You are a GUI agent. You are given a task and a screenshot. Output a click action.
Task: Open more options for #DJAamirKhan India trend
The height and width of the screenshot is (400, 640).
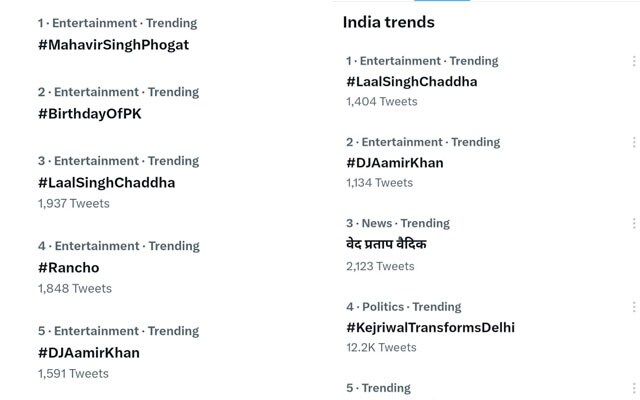coord(634,142)
